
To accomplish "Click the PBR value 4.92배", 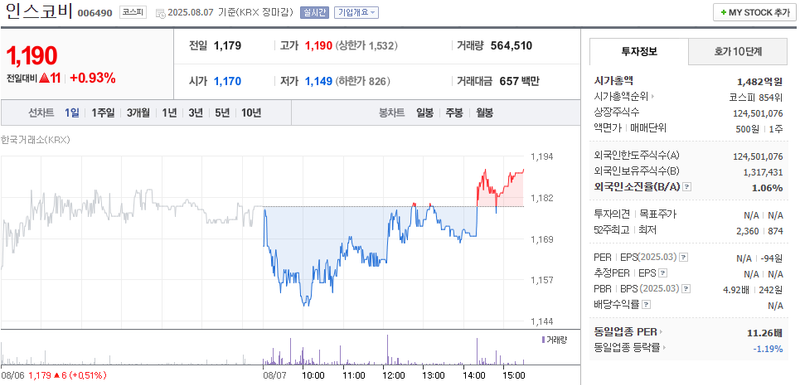I will click(736, 290).
